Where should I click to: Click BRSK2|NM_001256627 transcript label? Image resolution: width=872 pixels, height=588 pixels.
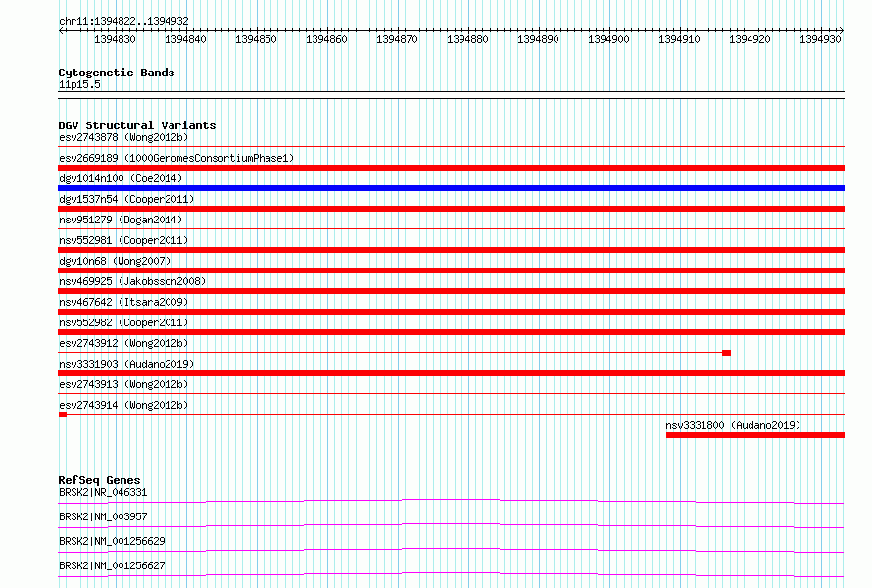point(112,565)
